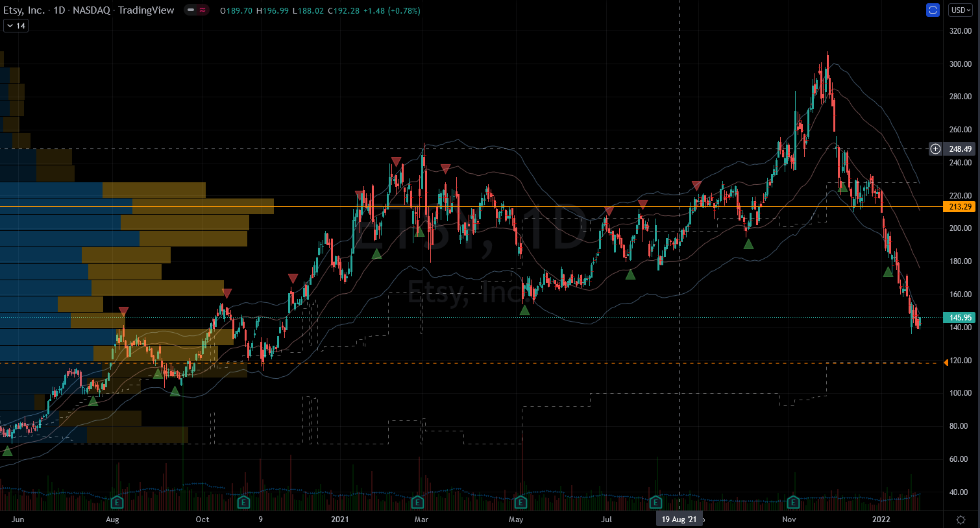
Task: Click the May label on time axis
Action: (516, 520)
